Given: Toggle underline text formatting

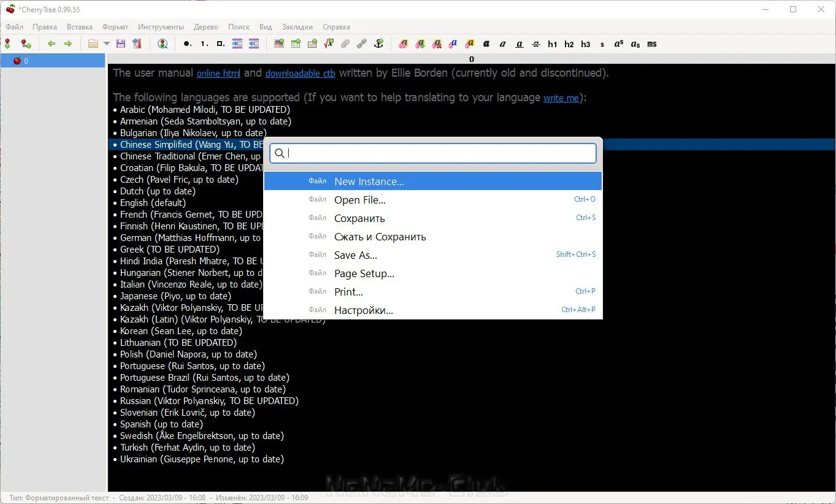Looking at the screenshot, I should (520, 44).
